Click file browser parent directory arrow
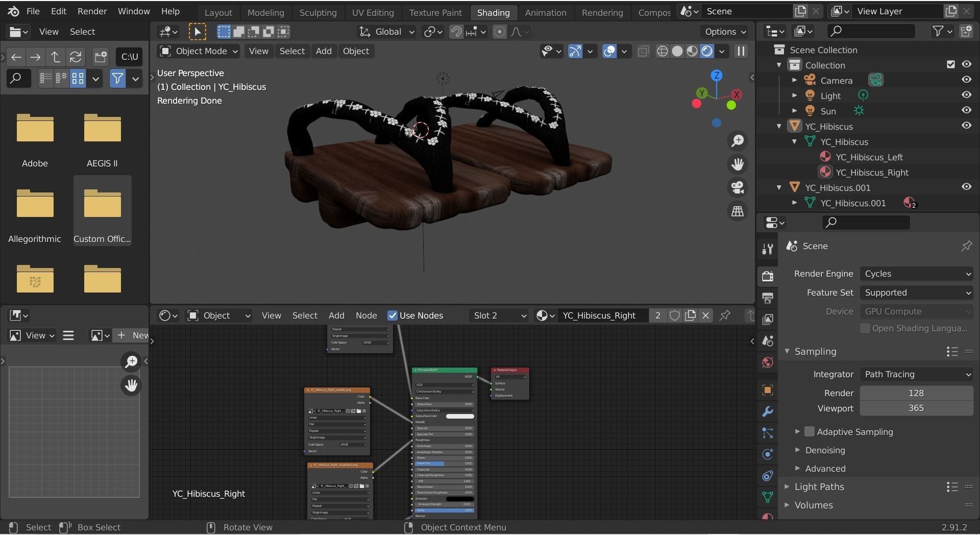This screenshot has width=980, height=535. click(x=56, y=57)
